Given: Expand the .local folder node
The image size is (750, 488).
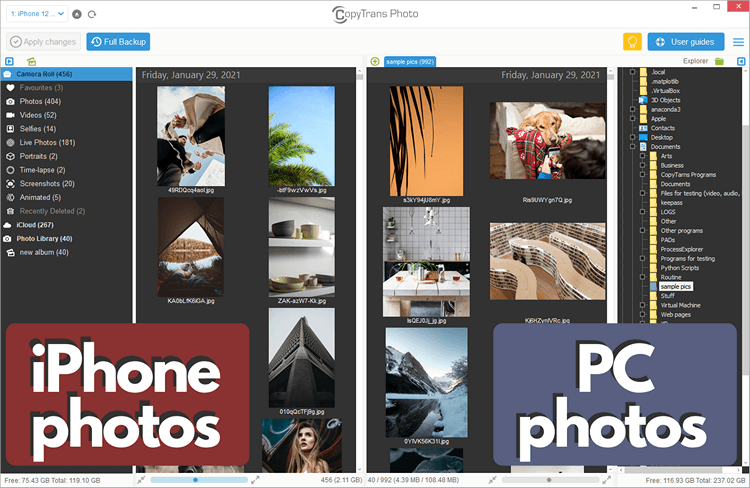Looking at the screenshot, I should pyautogui.click(x=632, y=72).
